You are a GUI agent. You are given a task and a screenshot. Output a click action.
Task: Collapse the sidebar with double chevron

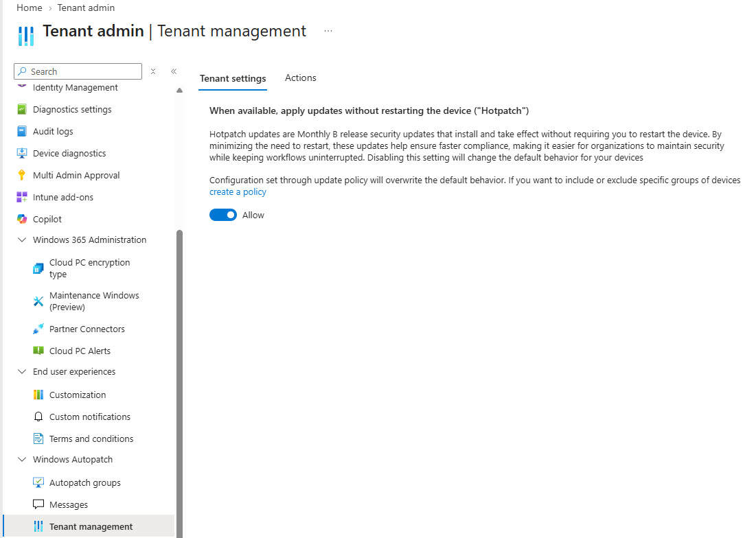(x=174, y=71)
